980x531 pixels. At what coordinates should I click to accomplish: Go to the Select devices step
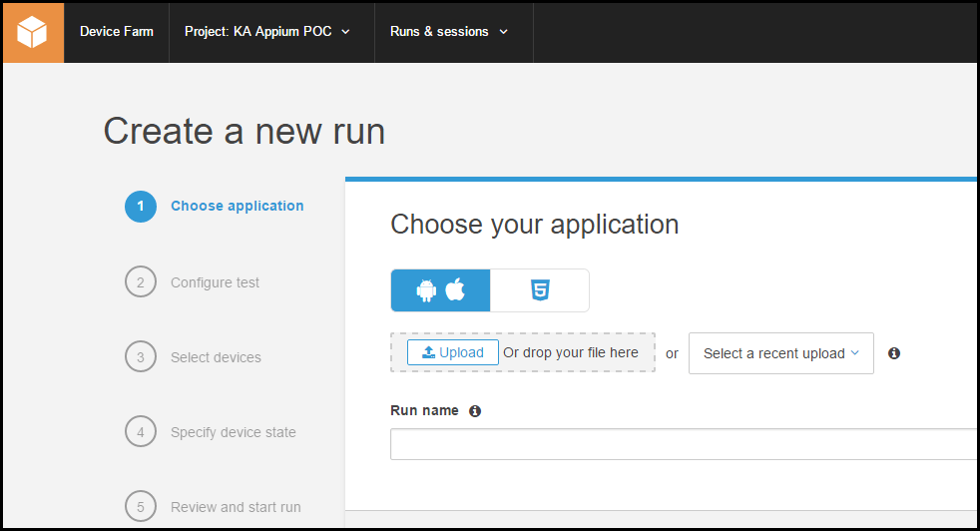click(216, 357)
